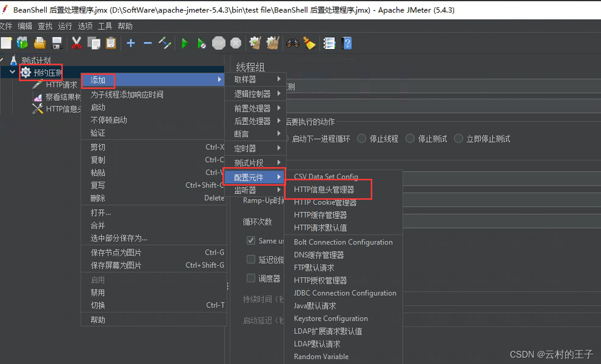Expand the 后置处理器 submenu

tap(255, 121)
